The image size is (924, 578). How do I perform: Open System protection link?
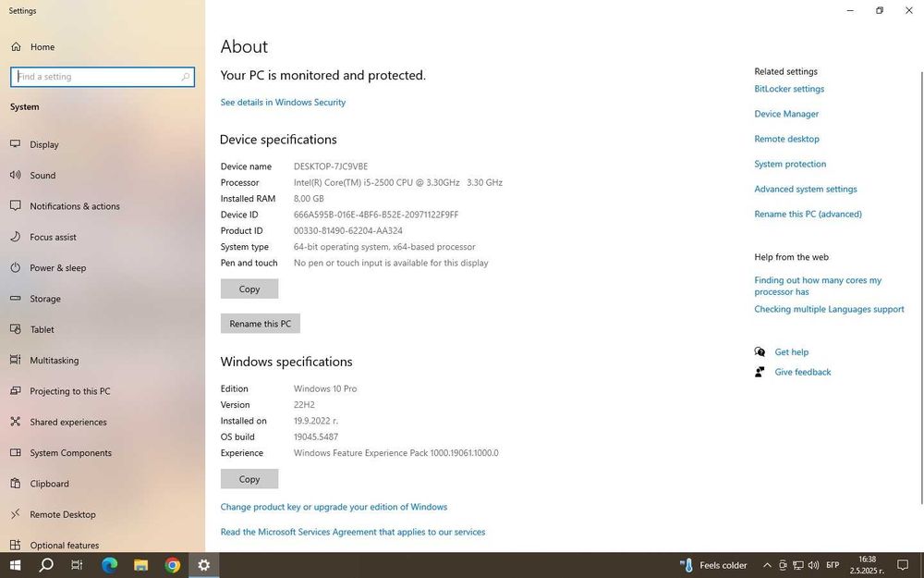pos(790,164)
